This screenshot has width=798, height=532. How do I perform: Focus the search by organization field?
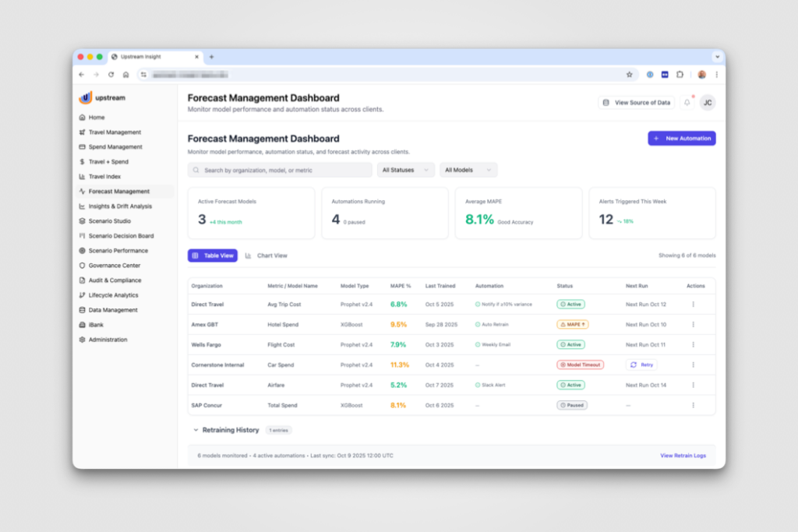(x=280, y=170)
